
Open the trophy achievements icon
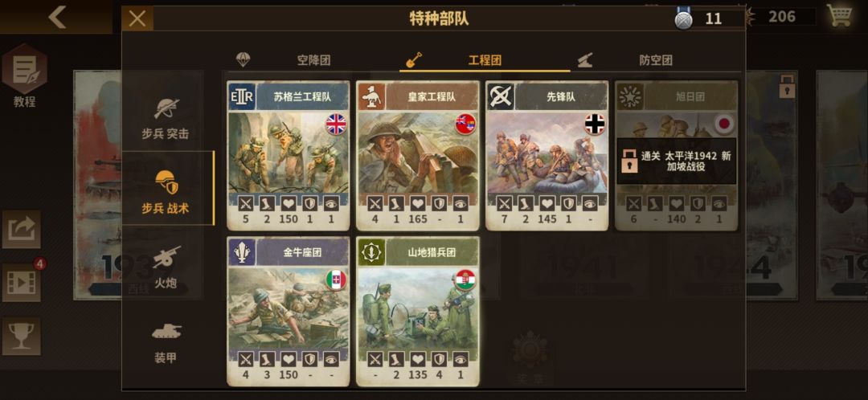point(22,336)
